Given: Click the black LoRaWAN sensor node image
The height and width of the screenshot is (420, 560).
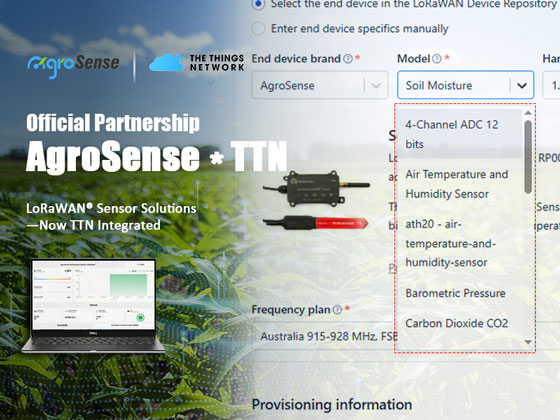Looking at the screenshot, I should point(316,189).
